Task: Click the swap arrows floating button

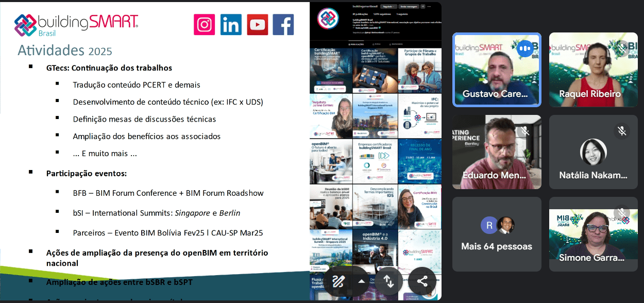Action: 388,281
